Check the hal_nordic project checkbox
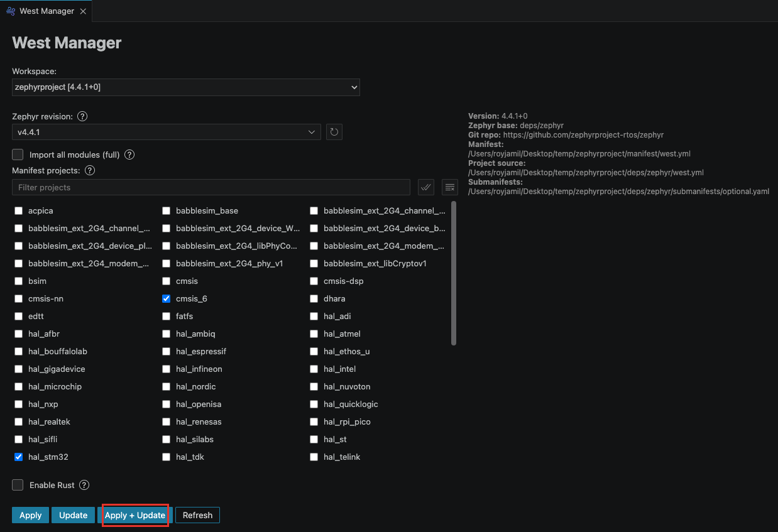This screenshot has height=532, width=778. pyautogui.click(x=166, y=386)
